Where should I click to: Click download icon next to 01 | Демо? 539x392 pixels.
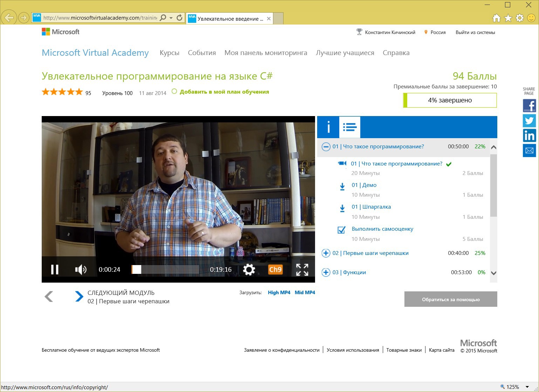tap(342, 187)
